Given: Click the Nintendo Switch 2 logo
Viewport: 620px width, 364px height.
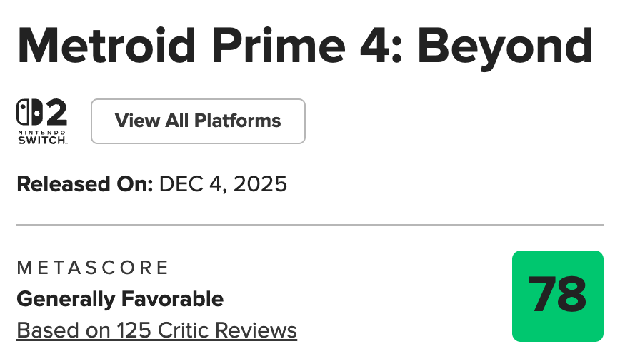Looking at the screenshot, I should pos(43,121).
